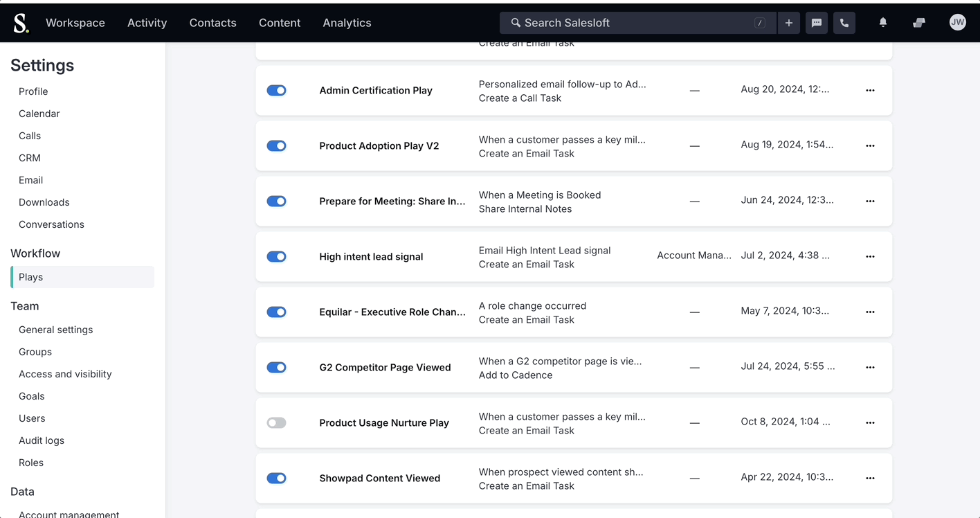Click the Search Salesloft field
Screen dimensions: 980x518
coord(637,23)
